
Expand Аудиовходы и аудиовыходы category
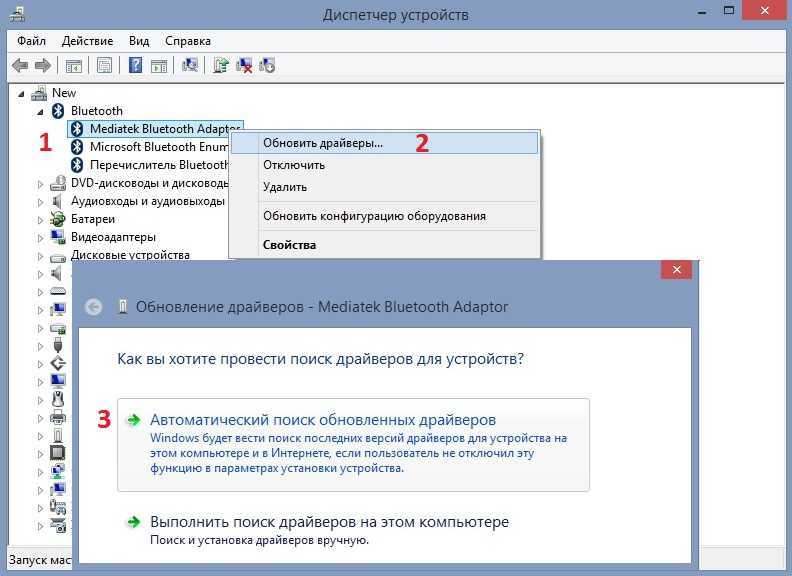click(x=40, y=202)
